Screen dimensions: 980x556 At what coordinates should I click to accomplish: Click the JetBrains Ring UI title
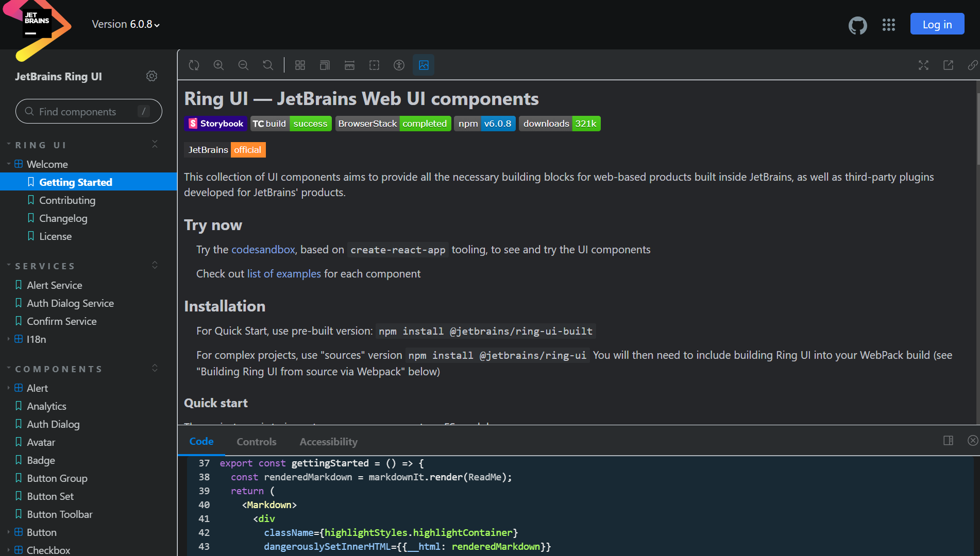point(58,76)
